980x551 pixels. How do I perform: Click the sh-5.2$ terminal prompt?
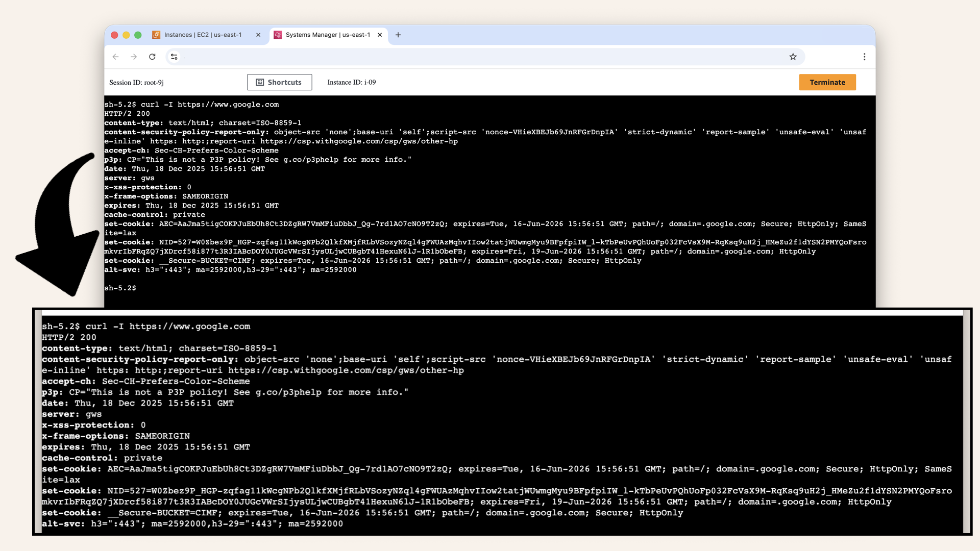[120, 287]
